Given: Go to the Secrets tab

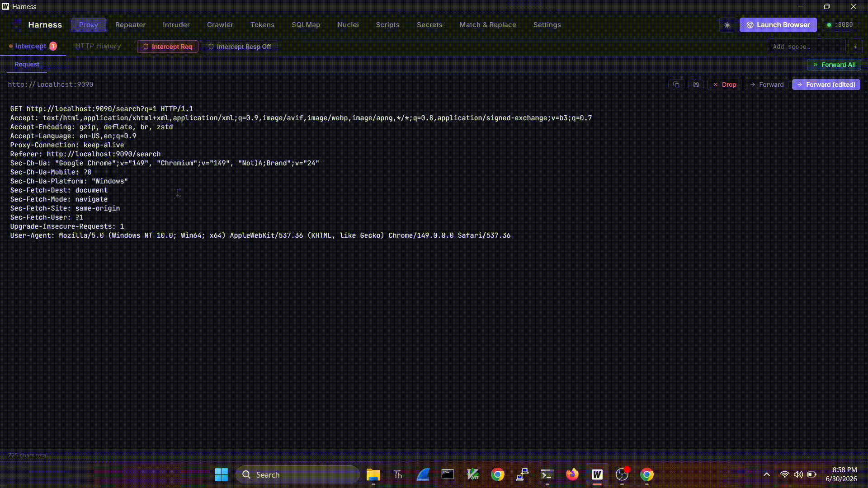Looking at the screenshot, I should [429, 25].
